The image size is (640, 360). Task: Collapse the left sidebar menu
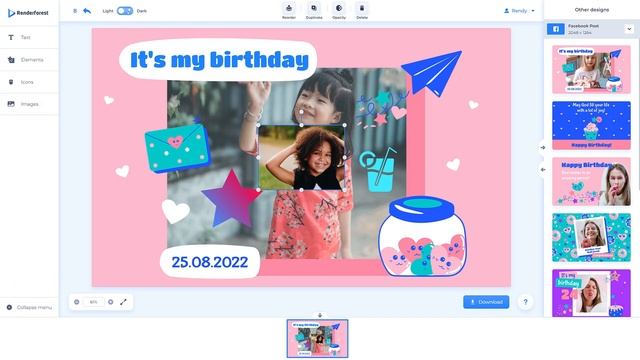pos(29,307)
